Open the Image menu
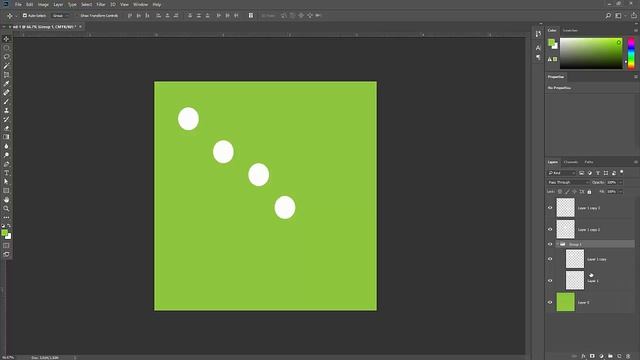Image resolution: width=640 pixels, height=360 pixels. click(x=43, y=4)
